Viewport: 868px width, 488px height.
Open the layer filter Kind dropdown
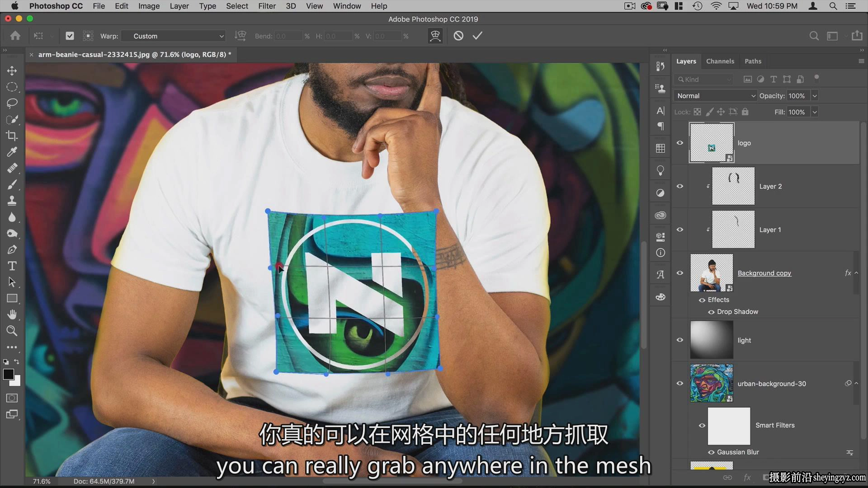pyautogui.click(x=703, y=80)
